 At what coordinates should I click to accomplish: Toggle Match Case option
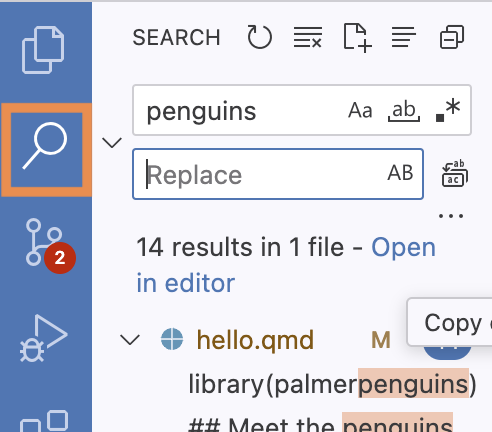tap(360, 110)
